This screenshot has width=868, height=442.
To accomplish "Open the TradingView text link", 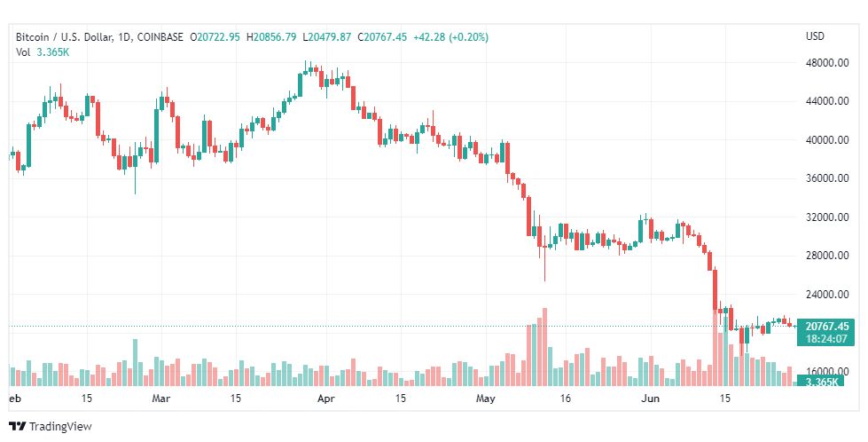I will tap(60, 427).
